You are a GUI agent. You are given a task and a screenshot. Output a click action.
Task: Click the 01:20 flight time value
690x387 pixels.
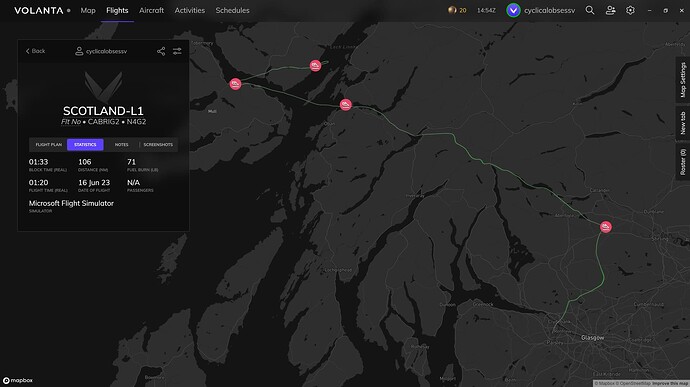[38, 183]
